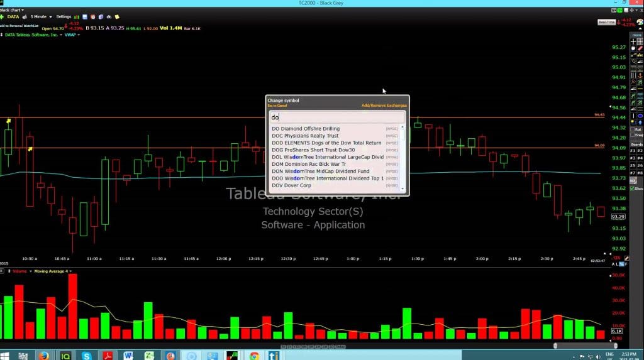644x360 pixels.
Task: Click the DATA symbol button
Action: tap(13, 17)
